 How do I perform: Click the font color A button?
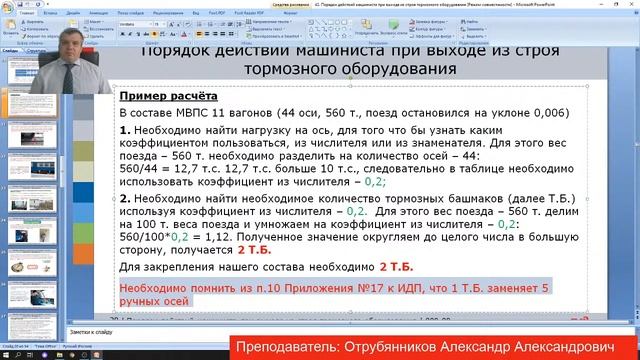184,34
